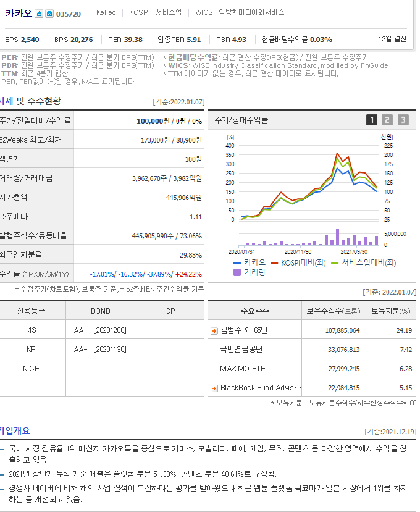This screenshot has width=420, height=512.
Task: Expand 김범수 외 65인 shareholder row
Action: pyautogui.click(x=214, y=331)
